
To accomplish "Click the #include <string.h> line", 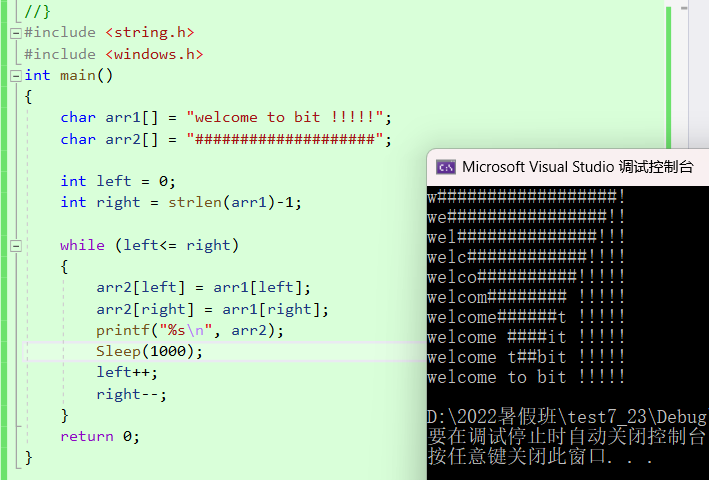I will tap(109, 33).
